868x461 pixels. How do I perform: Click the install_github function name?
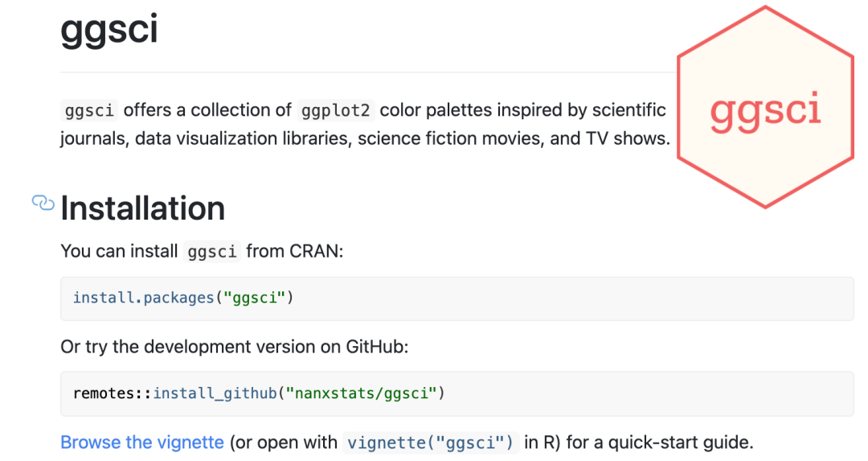pyautogui.click(x=215, y=393)
